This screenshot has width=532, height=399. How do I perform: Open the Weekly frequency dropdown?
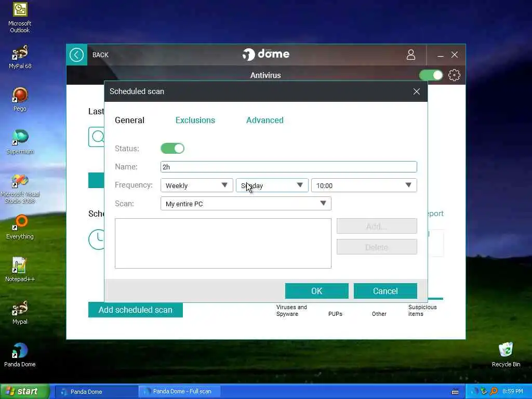[x=196, y=185]
